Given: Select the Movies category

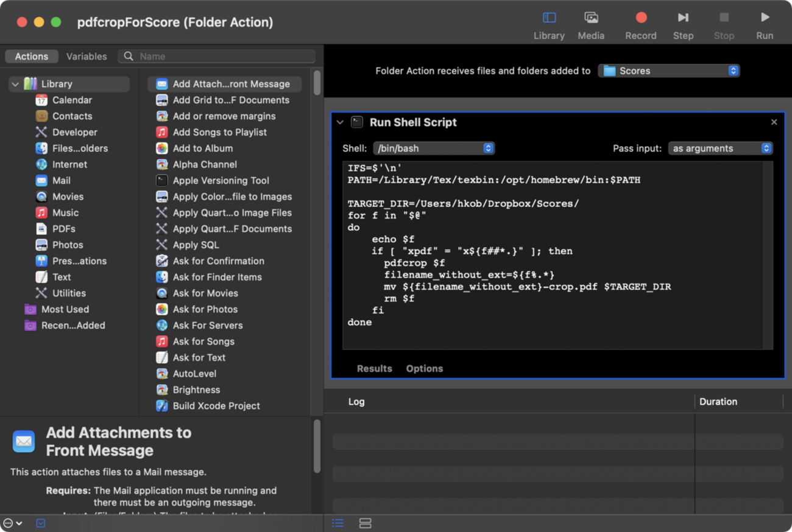Looking at the screenshot, I should (x=68, y=197).
